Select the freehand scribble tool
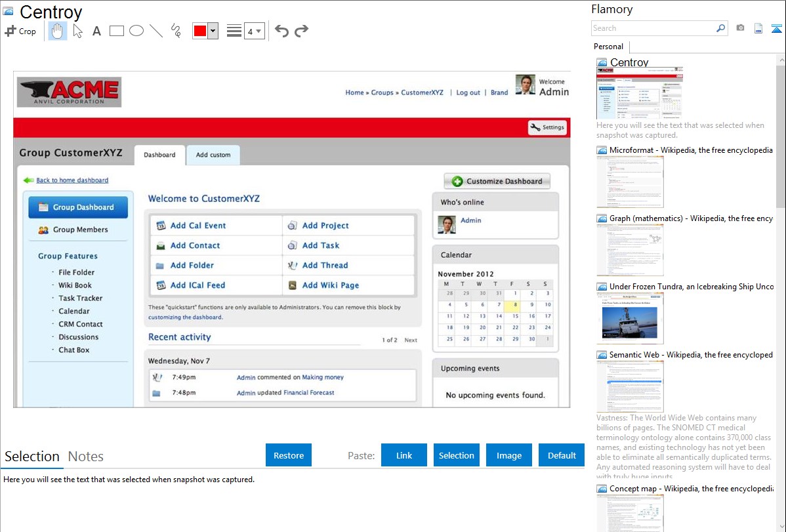This screenshot has height=532, width=786. pos(176,31)
